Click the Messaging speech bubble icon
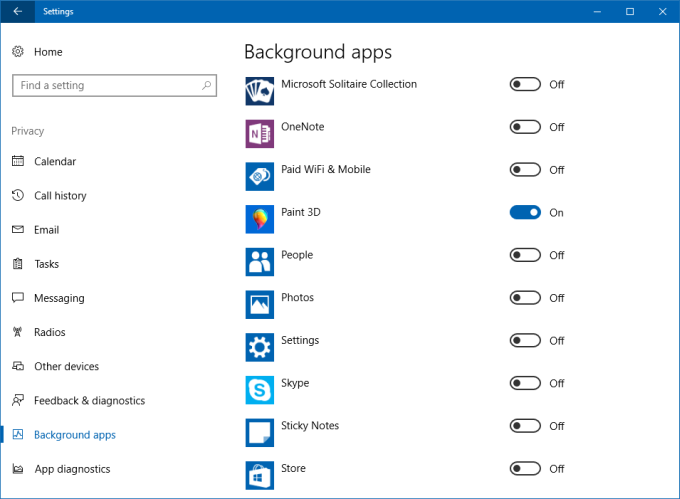The height and width of the screenshot is (499, 680). [x=18, y=297]
